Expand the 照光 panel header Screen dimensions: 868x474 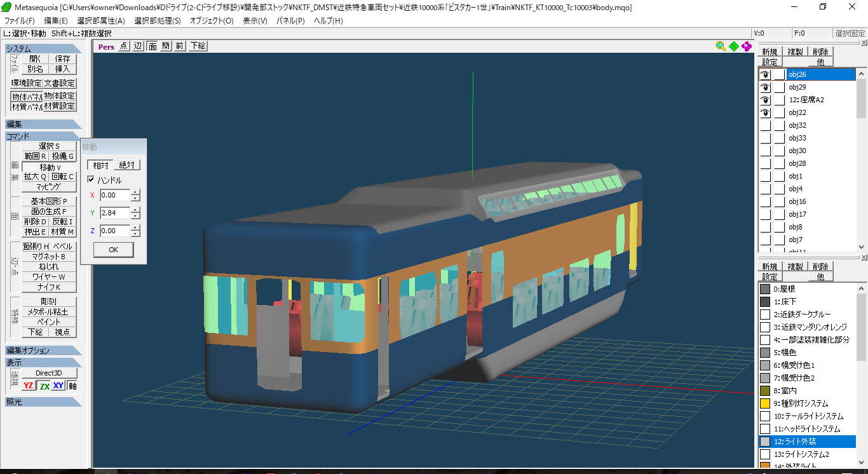pyautogui.click(x=43, y=402)
